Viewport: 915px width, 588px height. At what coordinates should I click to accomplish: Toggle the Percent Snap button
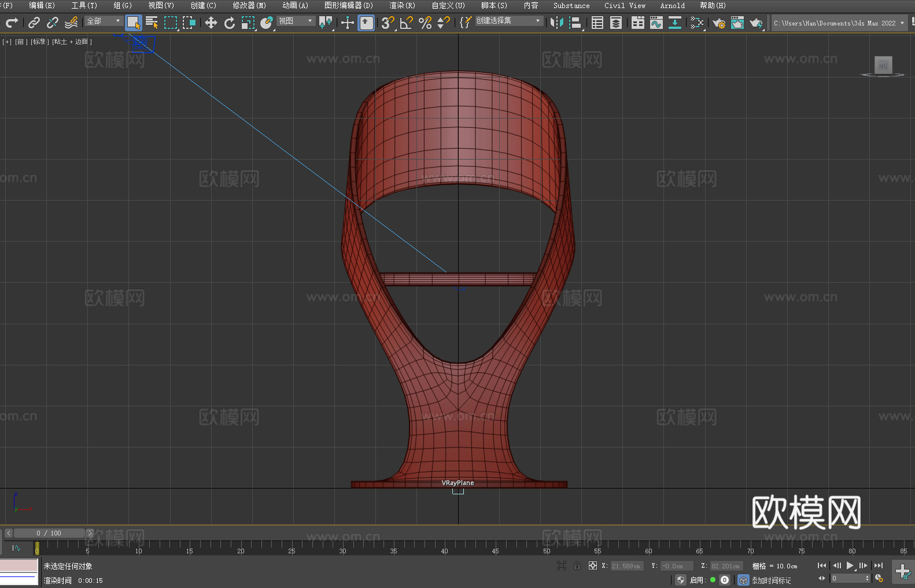pyautogui.click(x=425, y=23)
